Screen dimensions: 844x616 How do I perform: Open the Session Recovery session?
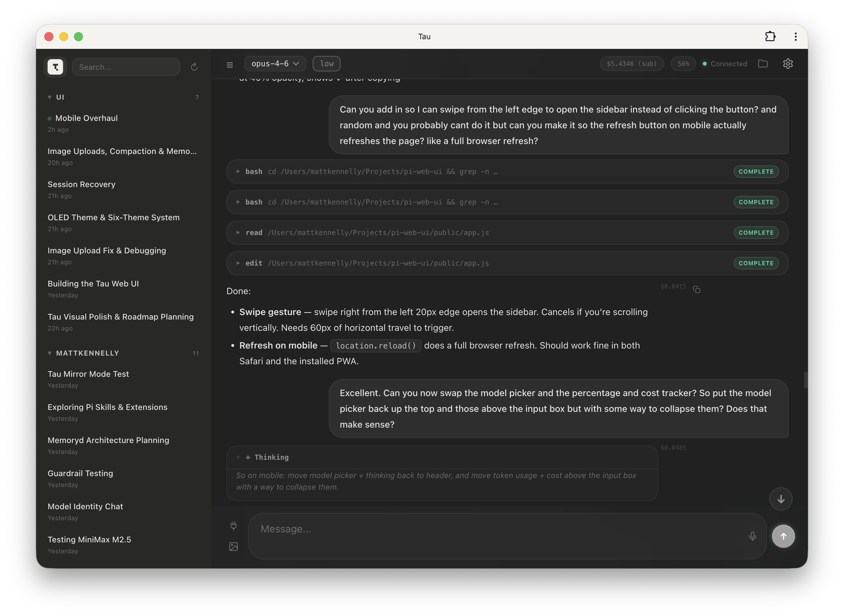coord(123,190)
